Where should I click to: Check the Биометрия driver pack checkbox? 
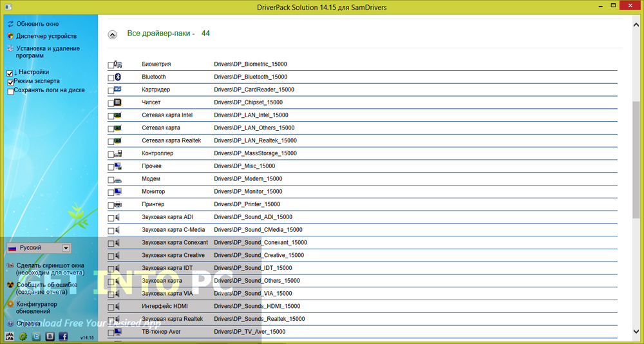[111, 65]
